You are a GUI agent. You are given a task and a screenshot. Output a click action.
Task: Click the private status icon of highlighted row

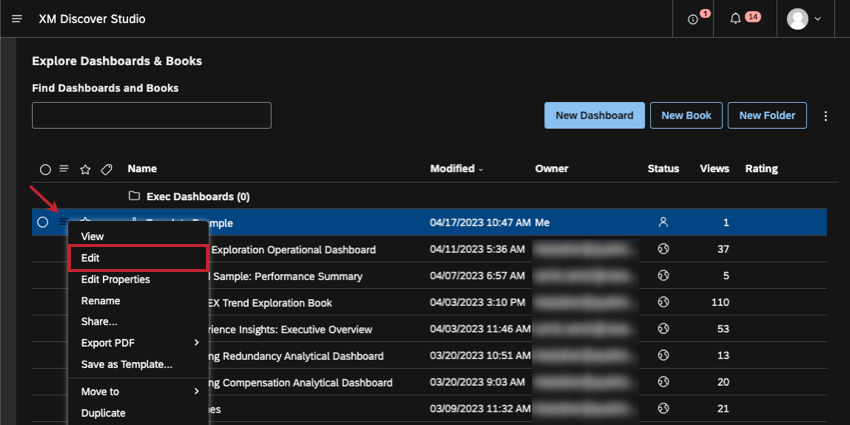click(x=663, y=222)
